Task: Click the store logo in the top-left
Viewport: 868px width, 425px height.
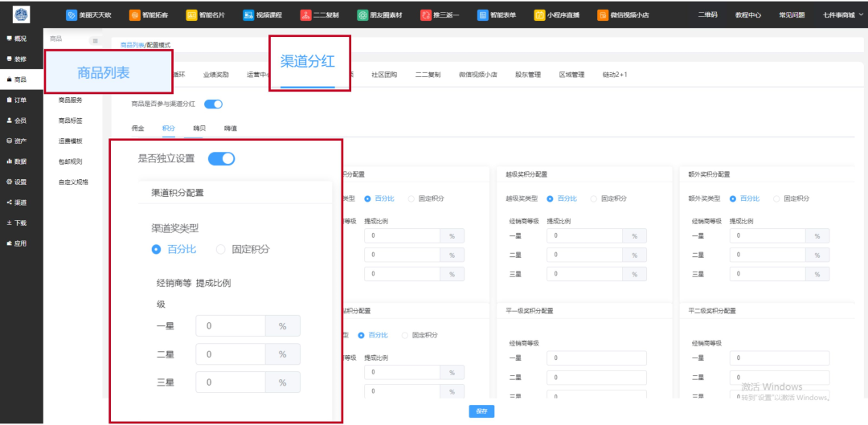Action: (x=22, y=14)
